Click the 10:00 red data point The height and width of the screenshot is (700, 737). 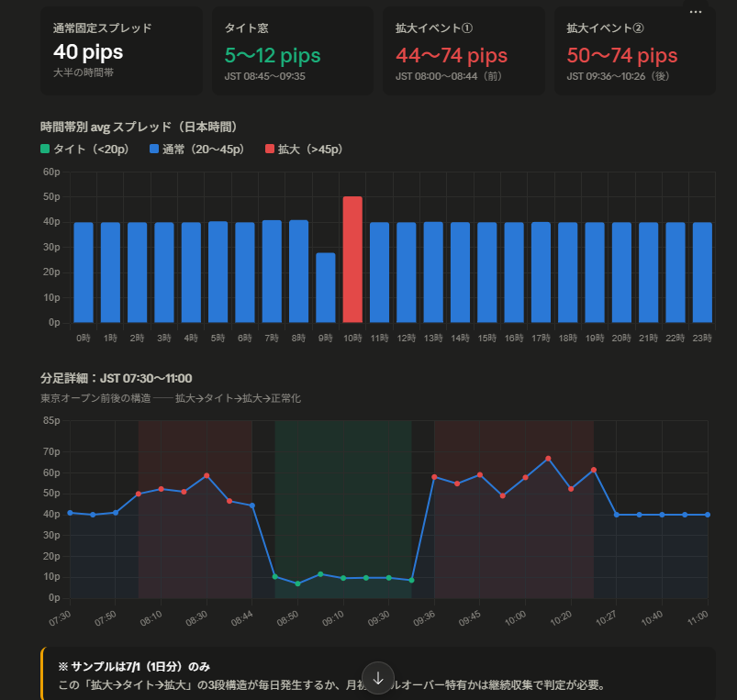(526, 477)
